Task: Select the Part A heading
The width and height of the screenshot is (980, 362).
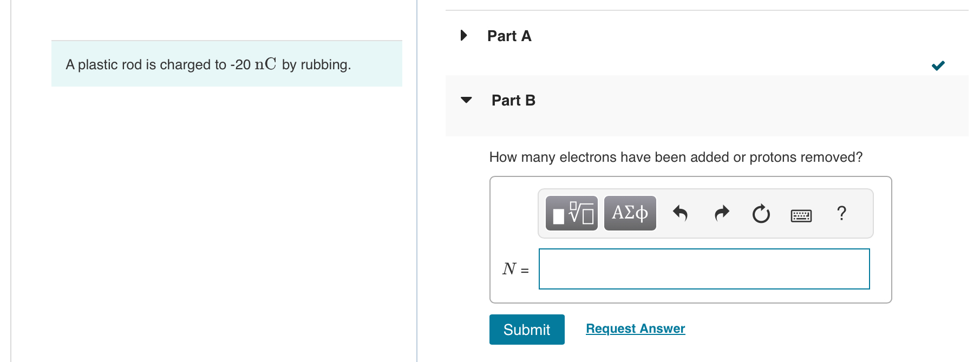Action: 509,36
